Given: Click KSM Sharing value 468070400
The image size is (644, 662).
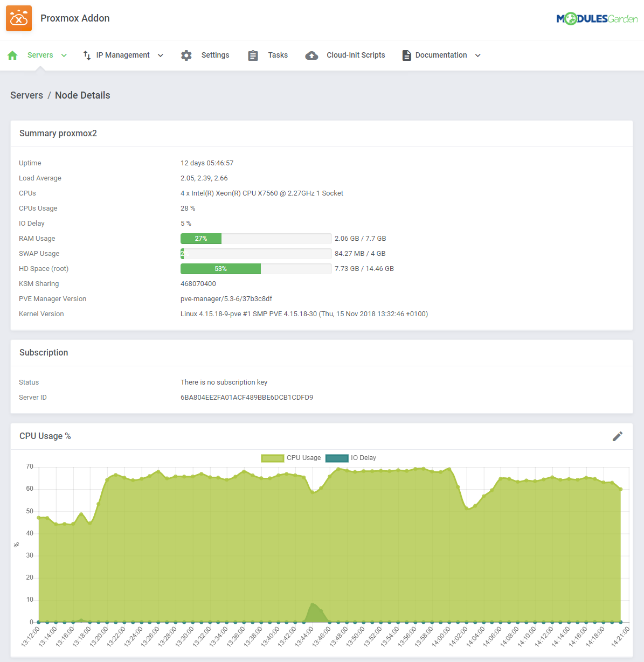Looking at the screenshot, I should coord(198,284).
